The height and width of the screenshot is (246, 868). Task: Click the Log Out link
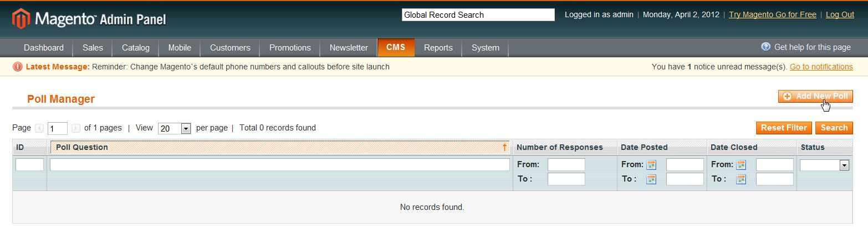click(840, 15)
